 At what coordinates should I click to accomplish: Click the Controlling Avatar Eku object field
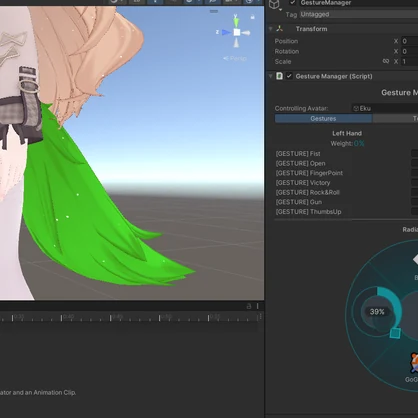pyautogui.click(x=385, y=108)
